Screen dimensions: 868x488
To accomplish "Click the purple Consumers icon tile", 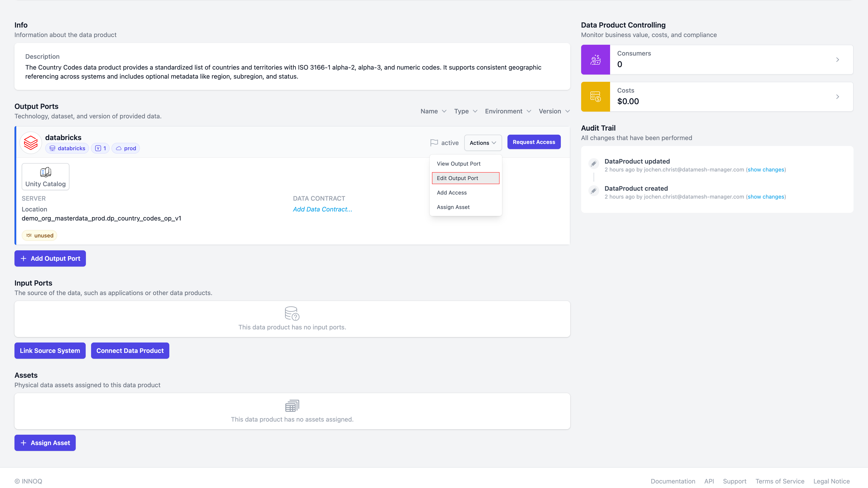I will coord(595,60).
